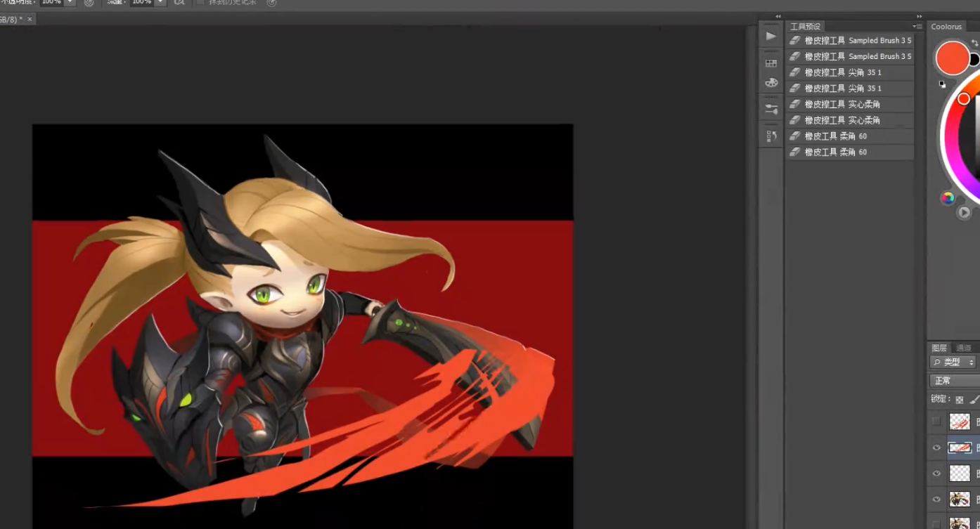Click the flow percentage field
The height and width of the screenshot is (529, 980).
tap(141, 3)
